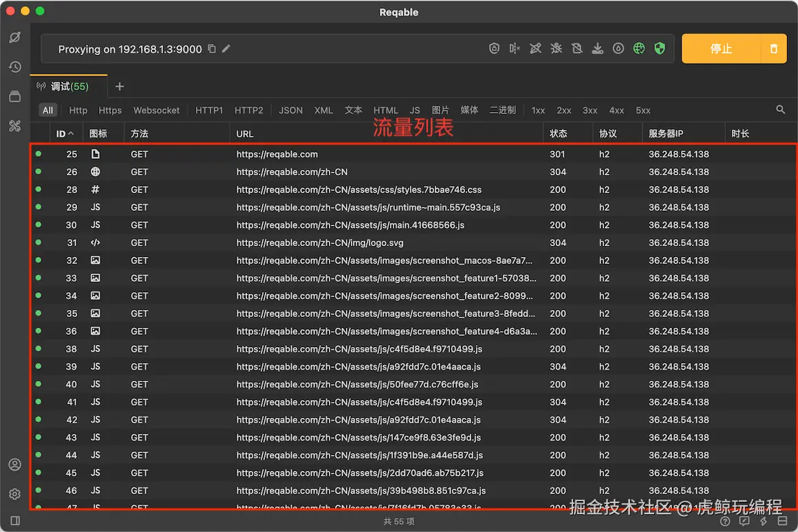This screenshot has width=798, height=532.
Task: Switch to the JSON filter tab
Action: [290, 110]
